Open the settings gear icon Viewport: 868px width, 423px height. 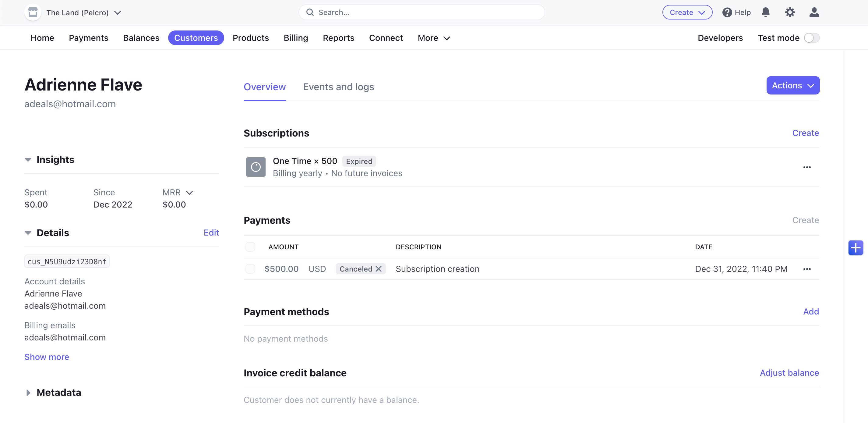pyautogui.click(x=789, y=12)
